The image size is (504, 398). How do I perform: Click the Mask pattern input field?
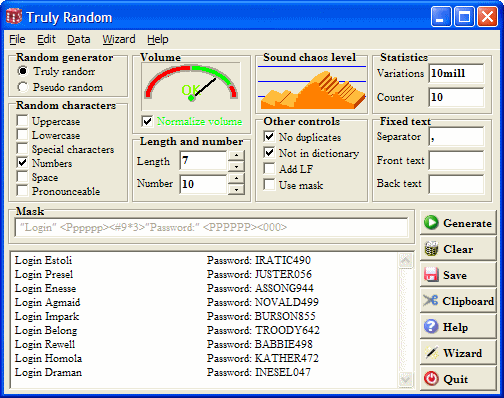tap(212, 228)
